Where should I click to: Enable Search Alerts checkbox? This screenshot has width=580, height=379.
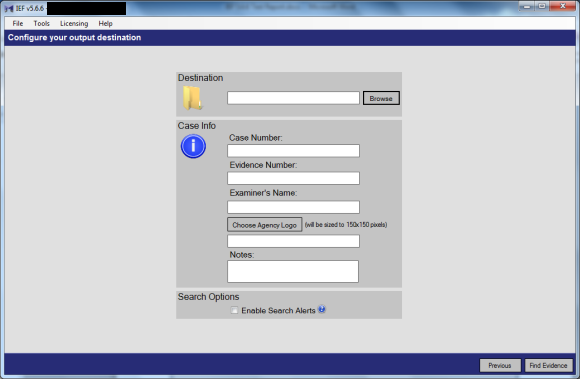tap(234, 310)
